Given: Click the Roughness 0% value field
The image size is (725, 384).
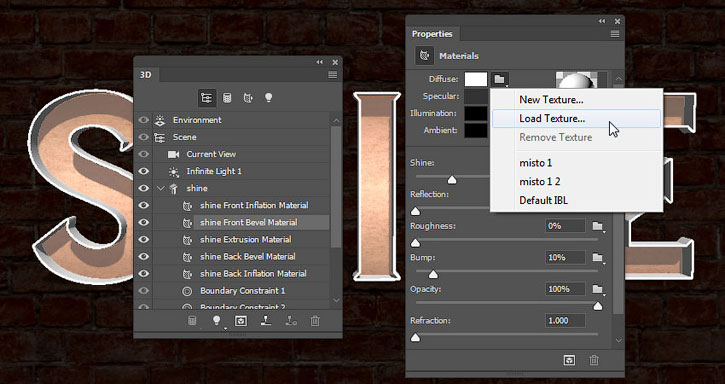Looking at the screenshot, I should pyautogui.click(x=565, y=226).
